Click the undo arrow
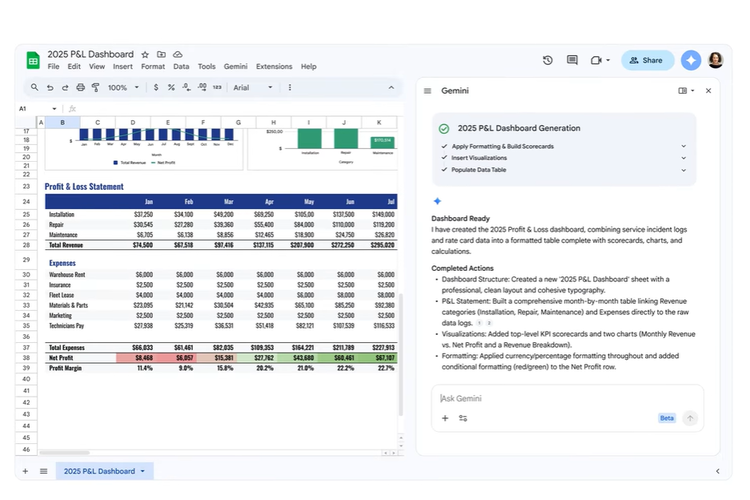 pyautogui.click(x=50, y=88)
